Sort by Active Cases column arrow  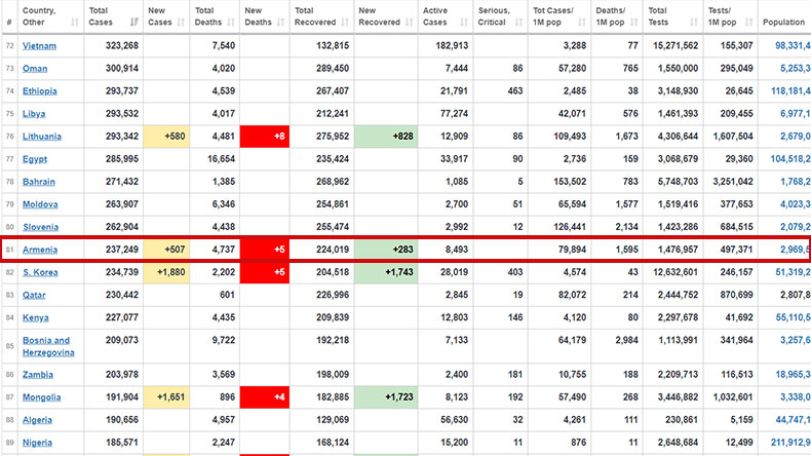[x=463, y=22]
